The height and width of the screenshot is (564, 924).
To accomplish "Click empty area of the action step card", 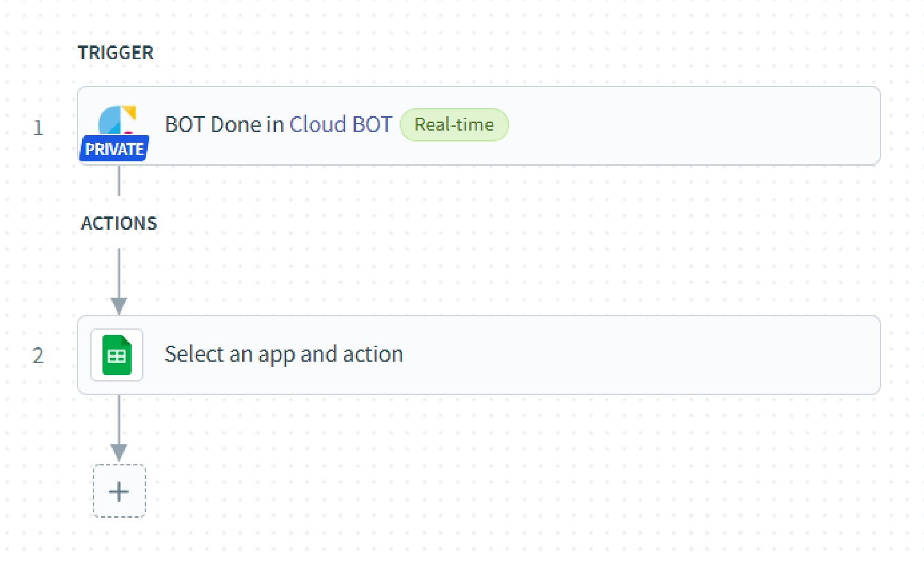I will 640,355.
